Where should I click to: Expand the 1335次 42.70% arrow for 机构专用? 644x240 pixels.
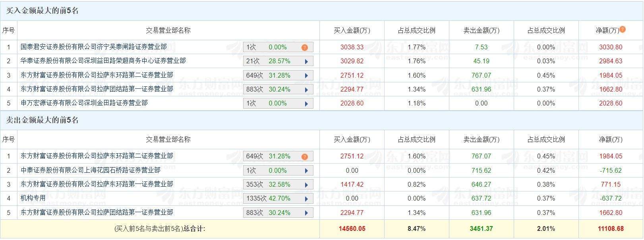[306, 199]
